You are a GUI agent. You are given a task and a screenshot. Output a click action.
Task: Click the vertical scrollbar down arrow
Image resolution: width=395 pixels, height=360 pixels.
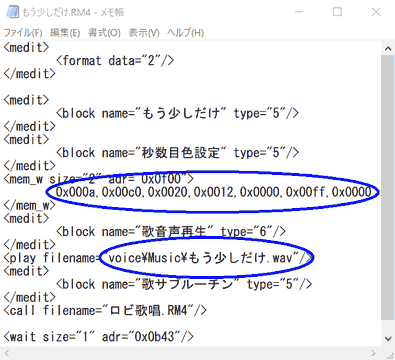pos(388,339)
